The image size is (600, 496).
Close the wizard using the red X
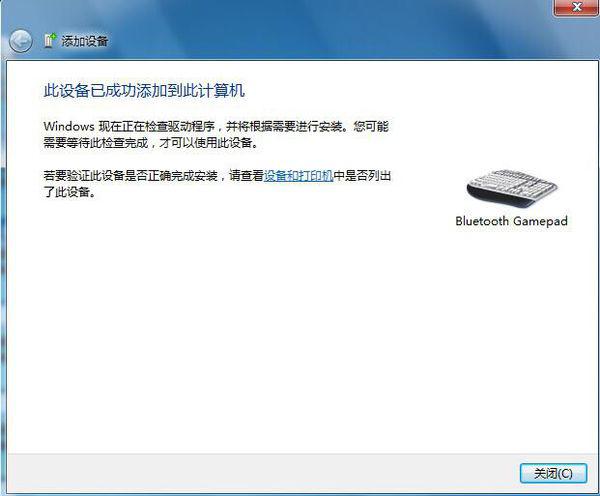point(576,7)
